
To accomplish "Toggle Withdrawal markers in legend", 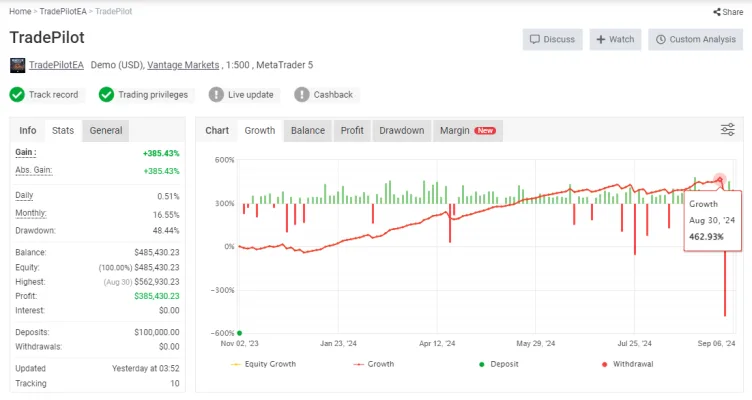I will coord(627,364).
